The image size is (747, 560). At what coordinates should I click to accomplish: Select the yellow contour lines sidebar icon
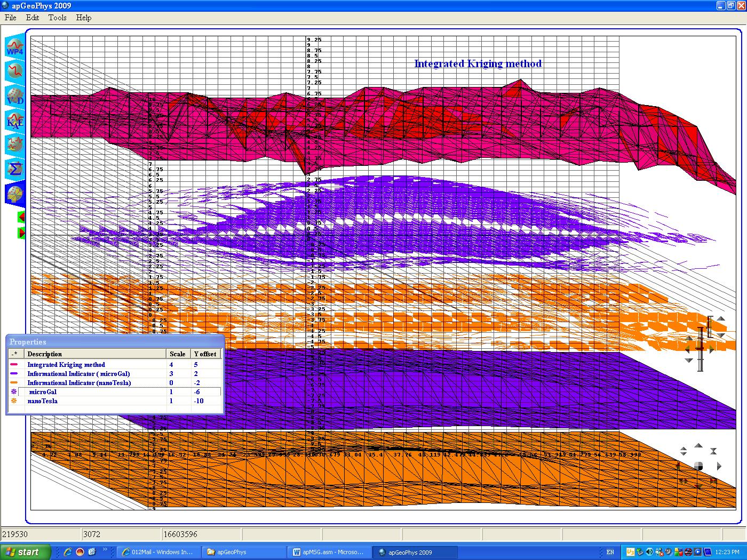click(15, 193)
